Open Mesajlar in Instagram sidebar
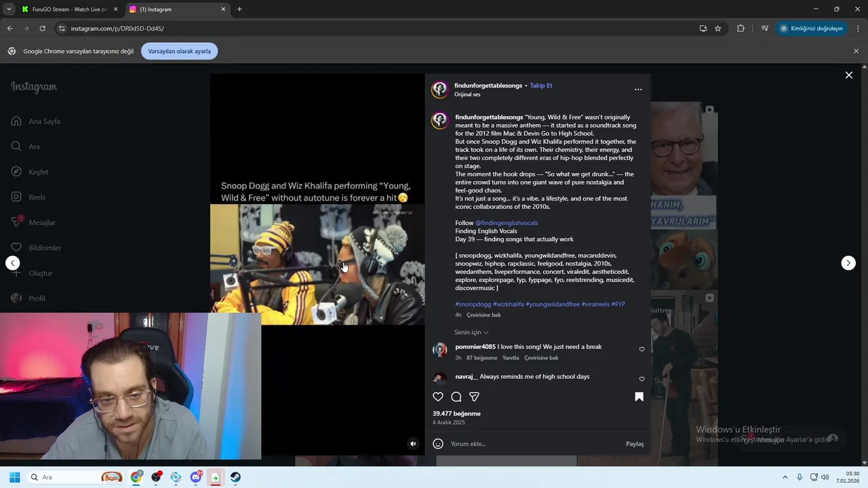The height and width of the screenshot is (488, 868). pyautogui.click(x=33, y=222)
